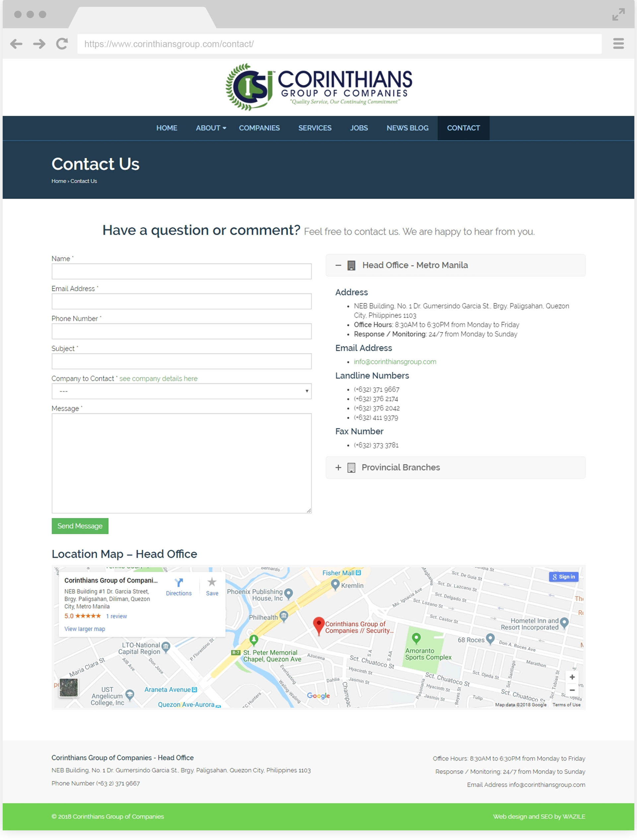The height and width of the screenshot is (840, 637).
Task: Click the Subject input field
Action: 181,361
